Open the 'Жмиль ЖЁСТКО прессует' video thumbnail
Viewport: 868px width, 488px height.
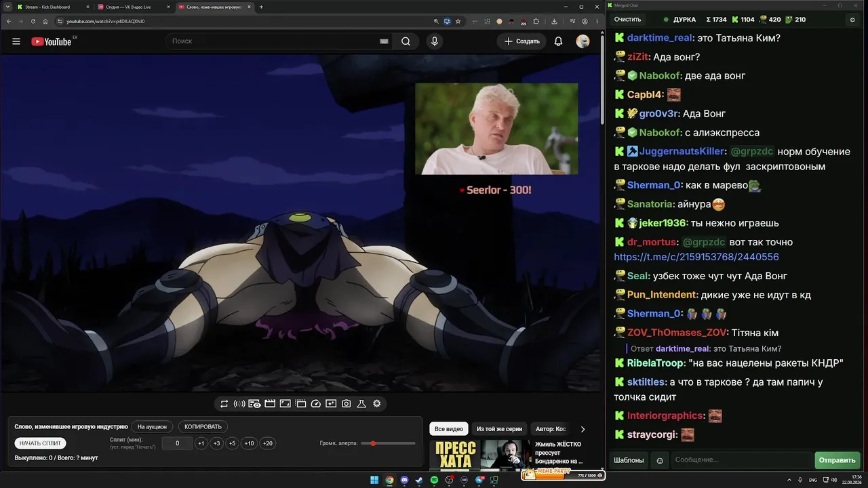pyautogui.click(x=481, y=455)
